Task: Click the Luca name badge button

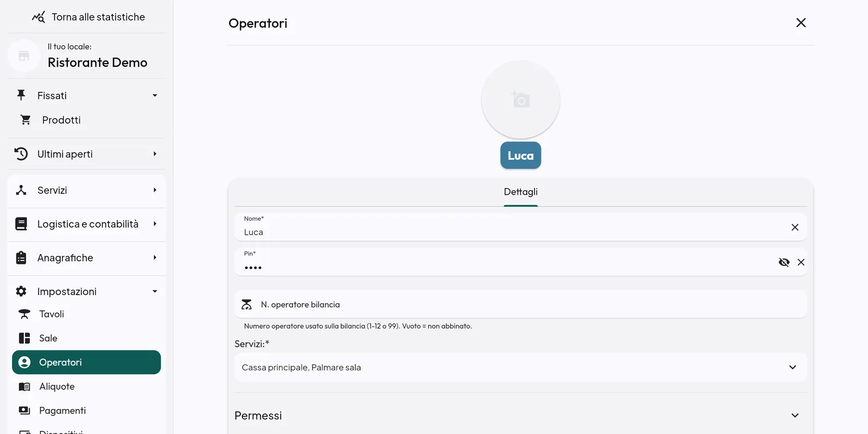Action: click(x=521, y=156)
